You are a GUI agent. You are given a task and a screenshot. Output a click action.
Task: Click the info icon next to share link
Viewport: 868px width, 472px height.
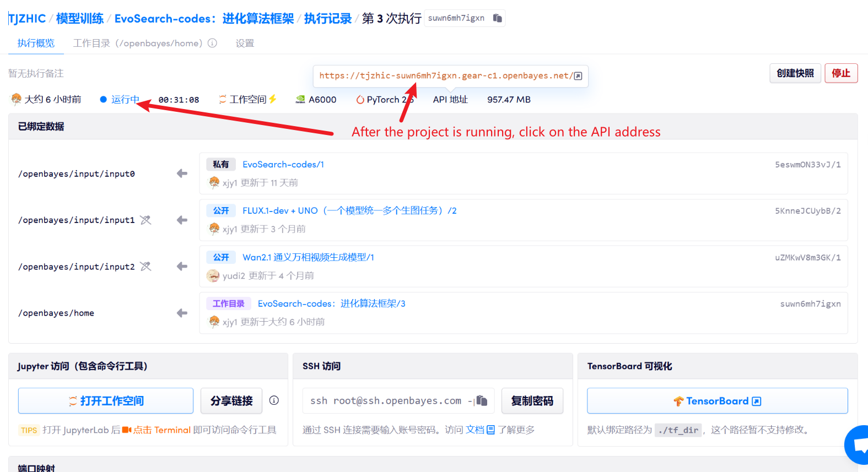tap(274, 400)
